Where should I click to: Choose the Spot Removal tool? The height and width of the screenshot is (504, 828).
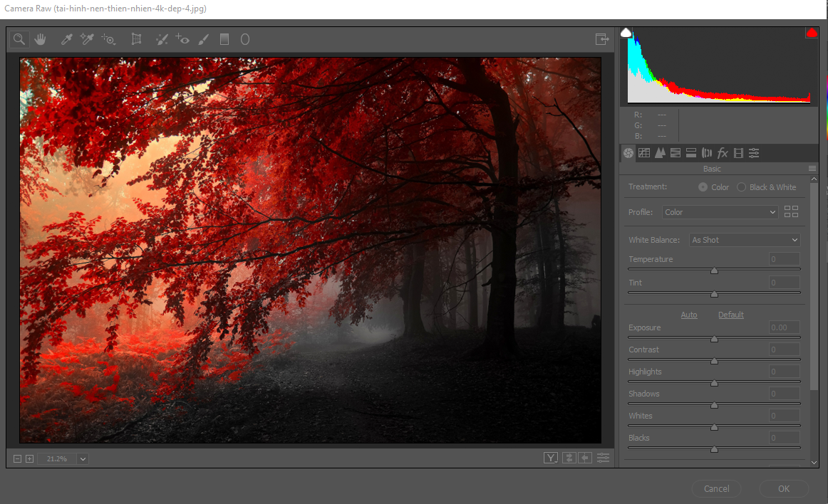point(161,39)
